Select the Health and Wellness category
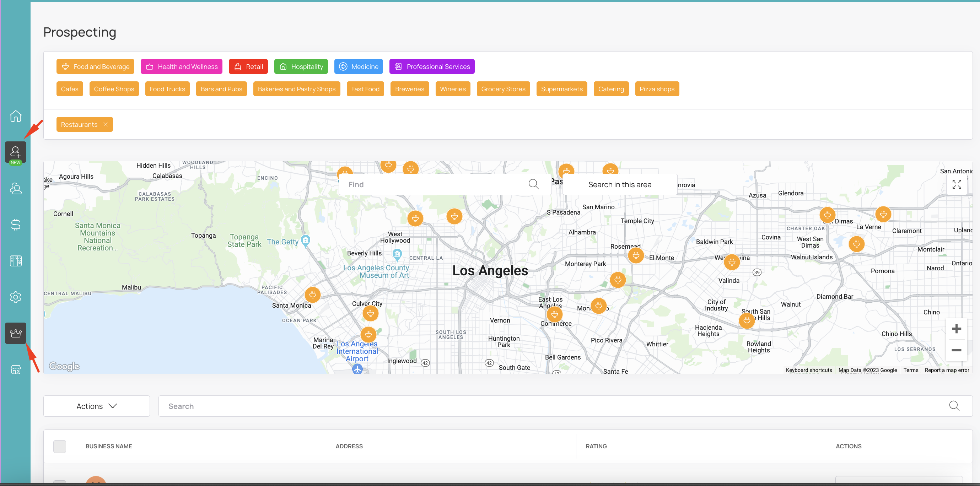980x486 pixels. 182,66
